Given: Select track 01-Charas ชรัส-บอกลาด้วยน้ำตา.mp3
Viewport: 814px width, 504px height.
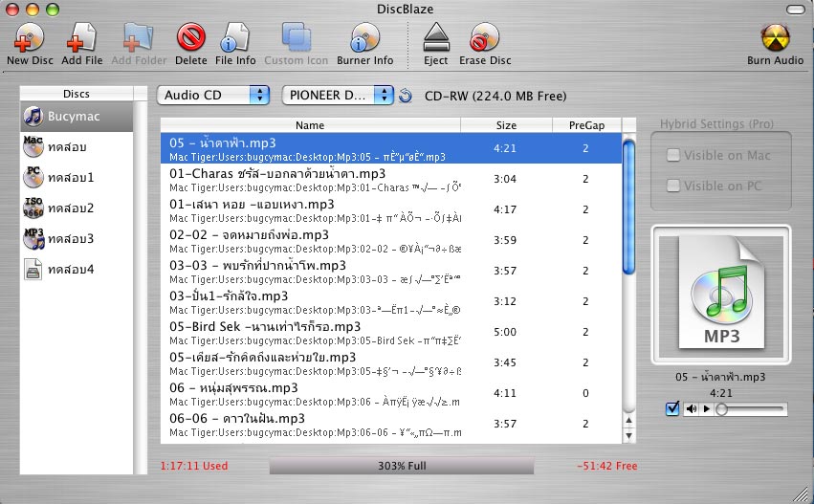Looking at the screenshot, I should [x=391, y=179].
